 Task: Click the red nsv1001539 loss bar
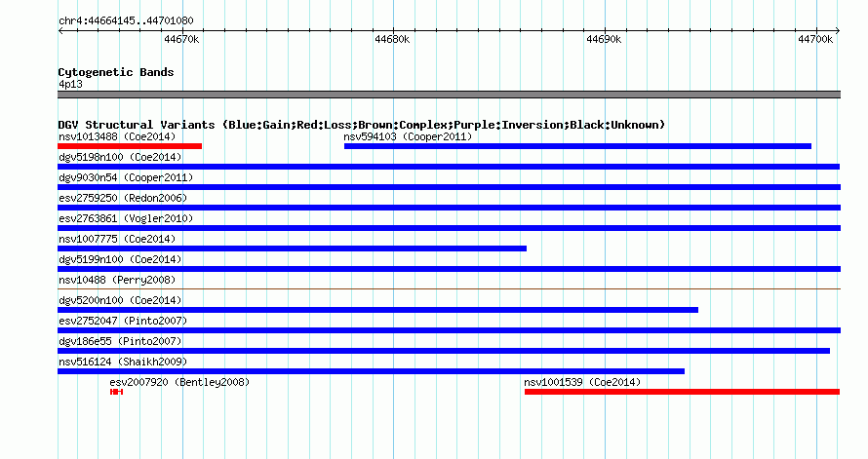point(682,392)
